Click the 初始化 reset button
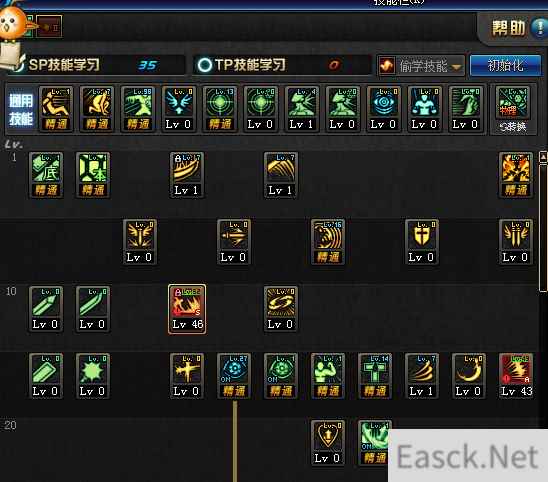548x482 pixels. pos(505,65)
